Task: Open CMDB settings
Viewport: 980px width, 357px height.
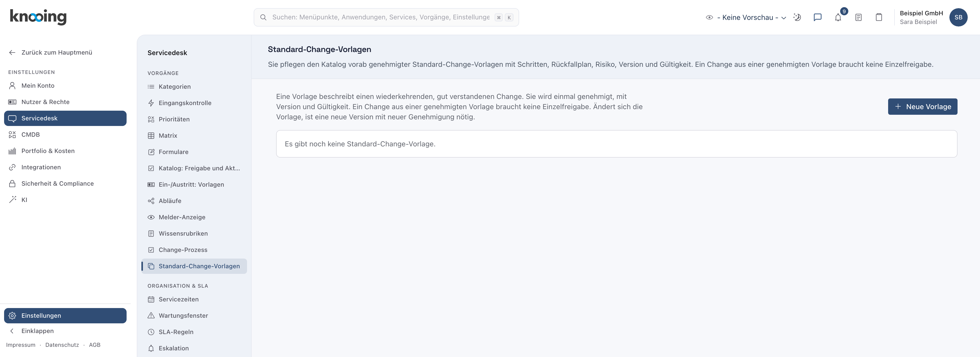Action: [65, 135]
